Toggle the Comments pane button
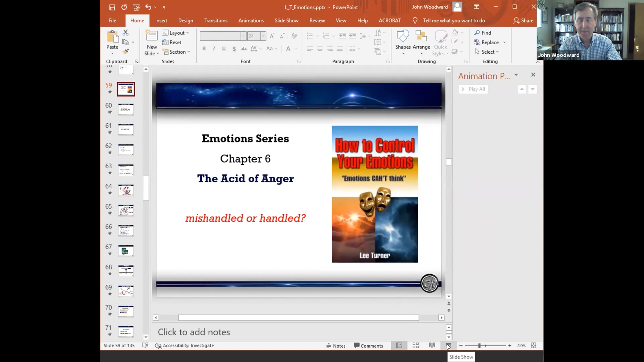Screen dimensions: 644x362 368,346
